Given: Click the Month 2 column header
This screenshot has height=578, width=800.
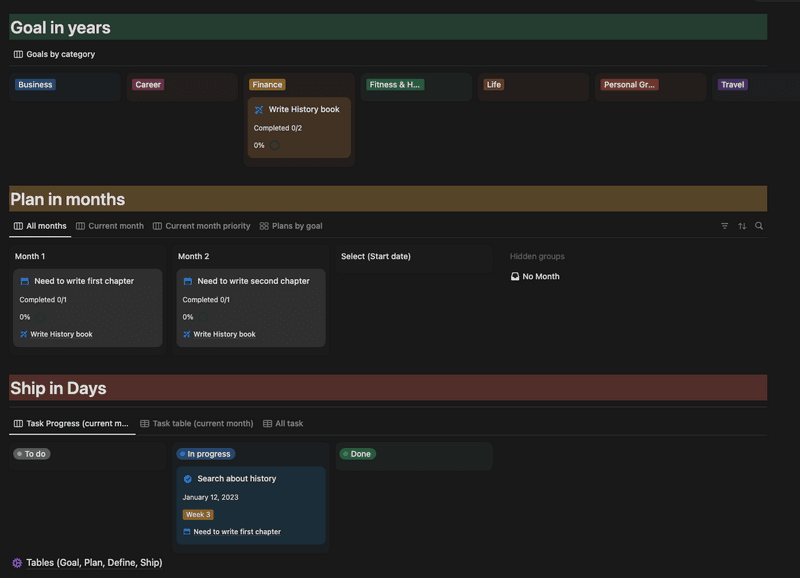Looking at the screenshot, I should (x=193, y=257).
